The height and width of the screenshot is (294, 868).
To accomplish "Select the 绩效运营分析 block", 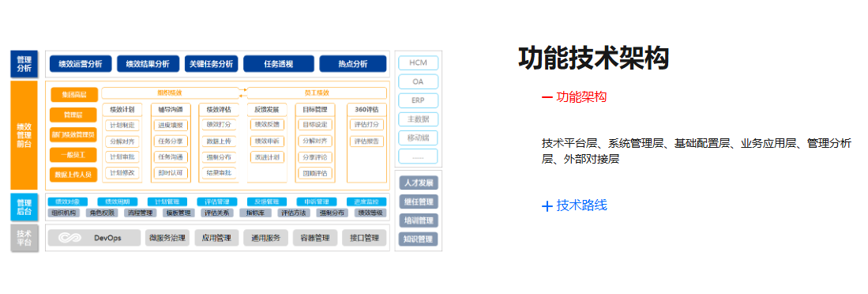I will 81,64.
